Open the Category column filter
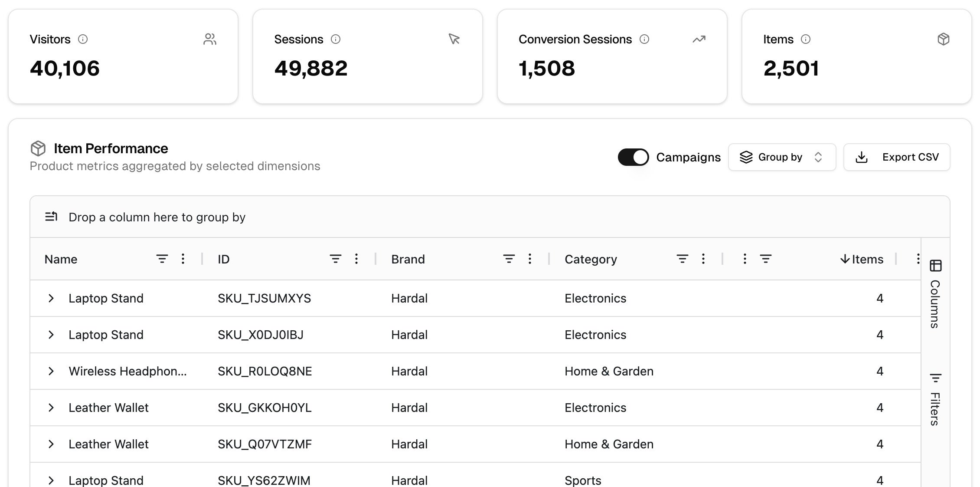Image resolution: width=980 pixels, height=487 pixels. point(683,259)
